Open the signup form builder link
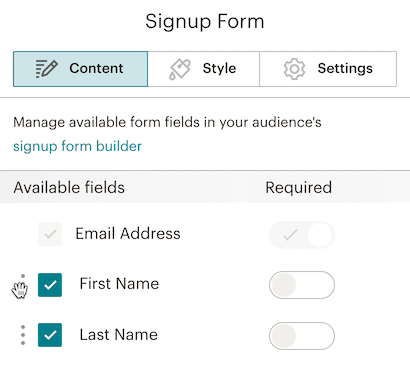Screen dimensions: 410x366 (x=77, y=146)
